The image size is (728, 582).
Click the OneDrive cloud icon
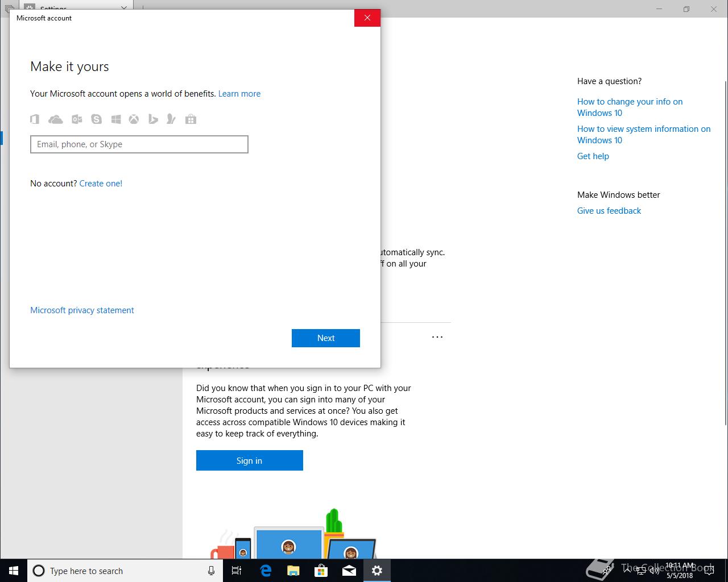[56, 119]
